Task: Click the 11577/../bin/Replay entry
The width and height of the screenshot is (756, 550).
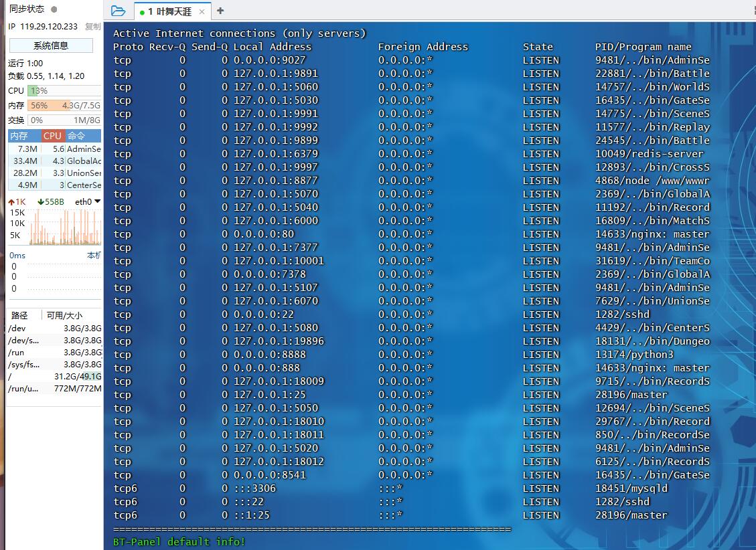Action: [x=652, y=127]
